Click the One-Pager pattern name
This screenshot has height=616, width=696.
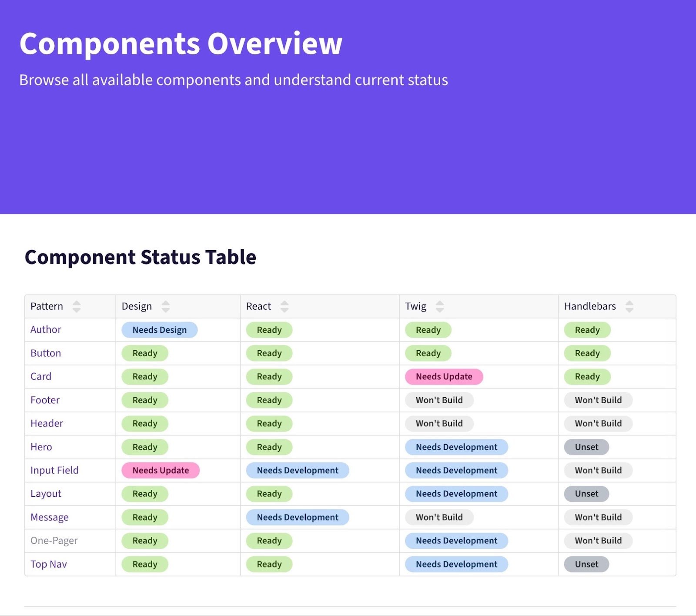[x=54, y=541]
